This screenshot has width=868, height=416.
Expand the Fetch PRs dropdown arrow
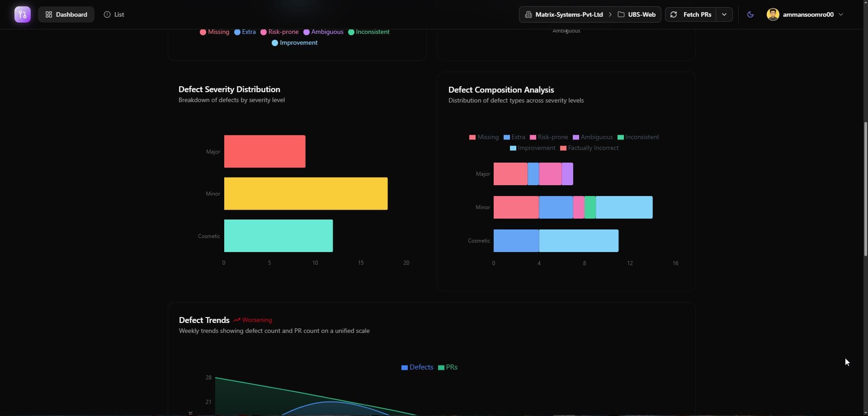pos(724,14)
